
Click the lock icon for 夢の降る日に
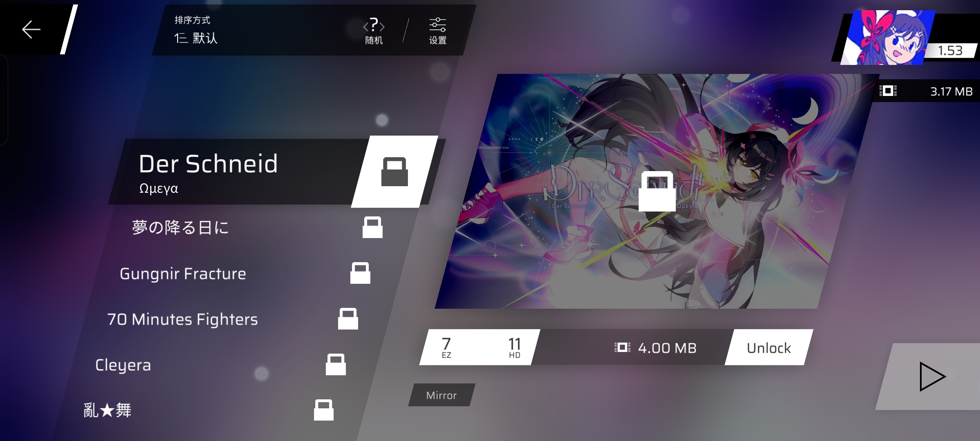372,227
